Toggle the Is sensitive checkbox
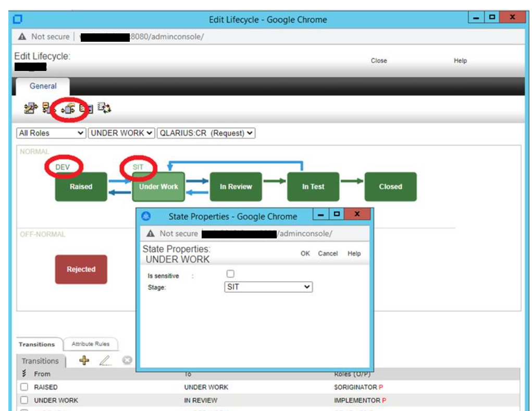This screenshot has width=532, height=411. (230, 274)
